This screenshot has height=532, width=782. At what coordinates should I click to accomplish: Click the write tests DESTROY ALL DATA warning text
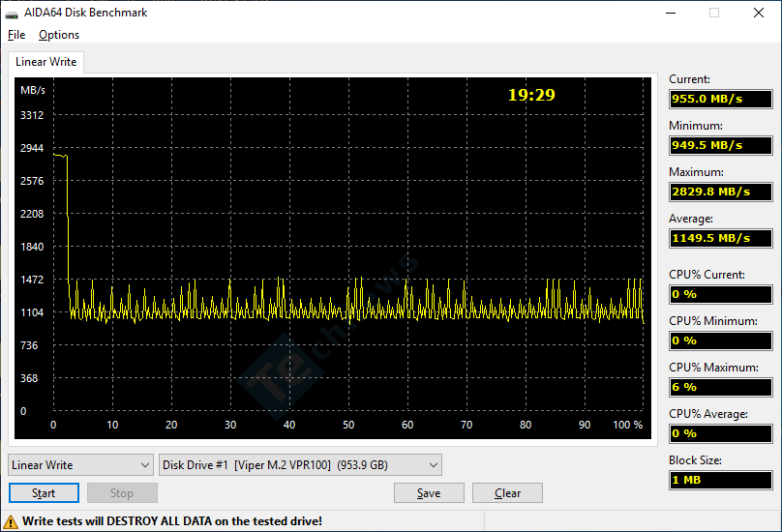172,521
